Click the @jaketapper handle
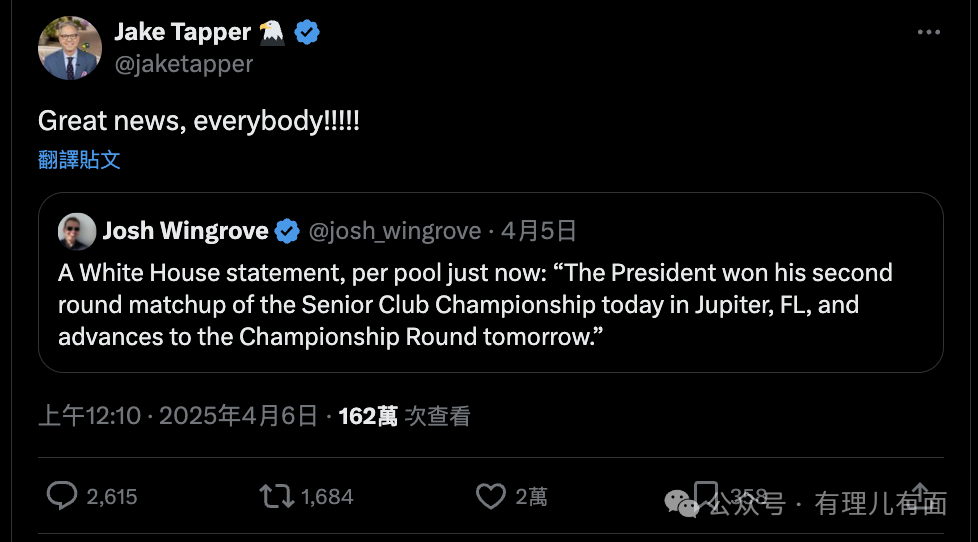The image size is (978, 542). coord(184,64)
